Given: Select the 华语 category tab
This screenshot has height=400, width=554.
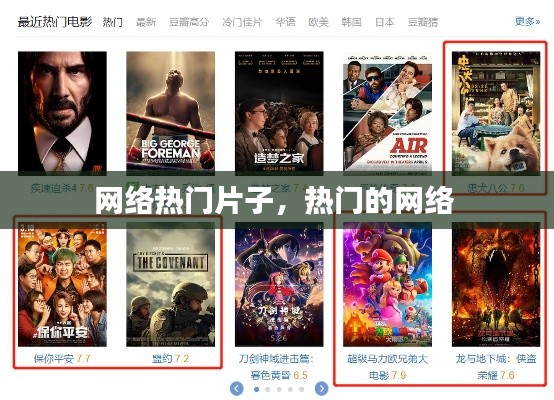Looking at the screenshot, I should (x=285, y=22).
